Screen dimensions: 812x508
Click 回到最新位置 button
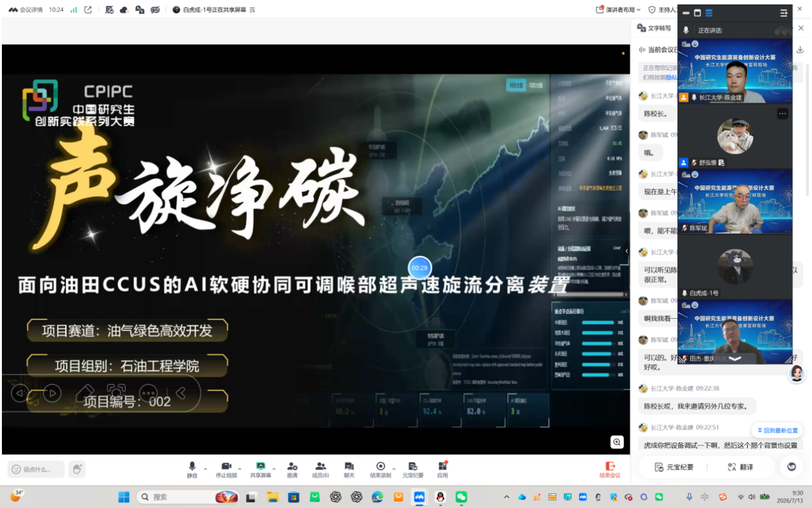(x=777, y=430)
